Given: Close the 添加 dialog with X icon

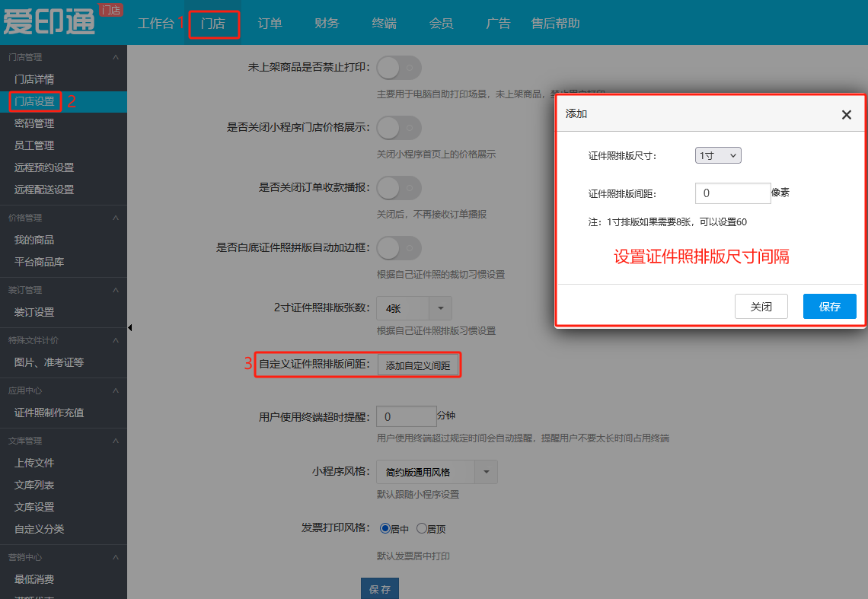Looking at the screenshot, I should click(x=846, y=115).
